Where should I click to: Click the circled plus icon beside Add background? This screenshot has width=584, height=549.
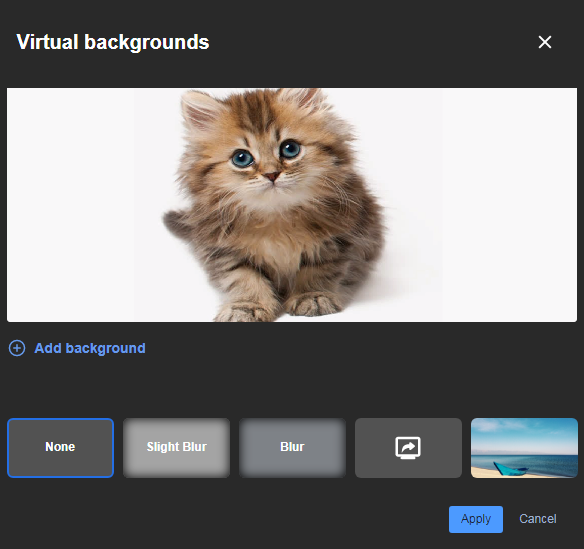coord(17,348)
